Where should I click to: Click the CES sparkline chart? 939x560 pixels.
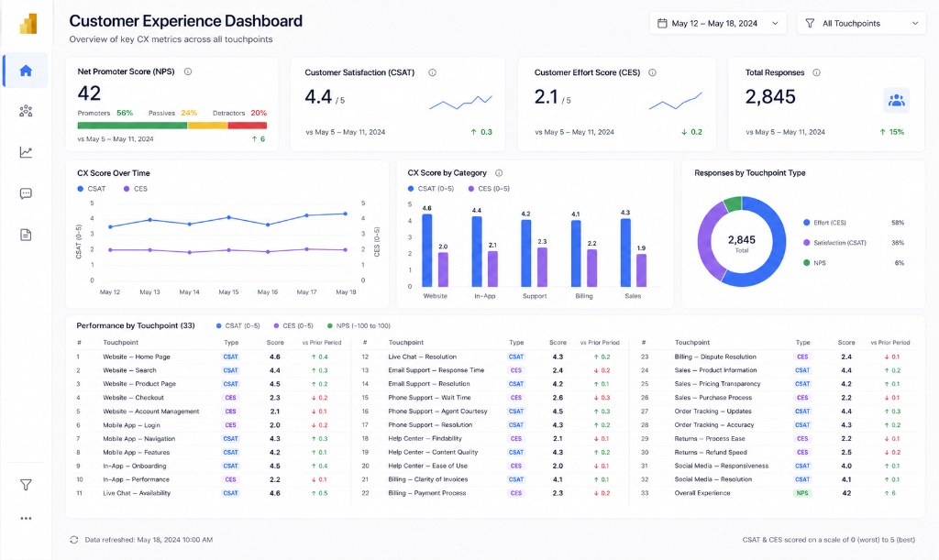pos(676,101)
